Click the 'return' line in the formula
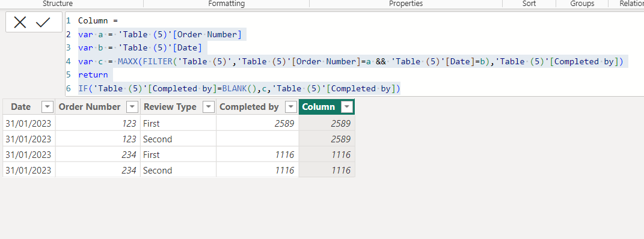The image size is (644, 239). click(93, 75)
